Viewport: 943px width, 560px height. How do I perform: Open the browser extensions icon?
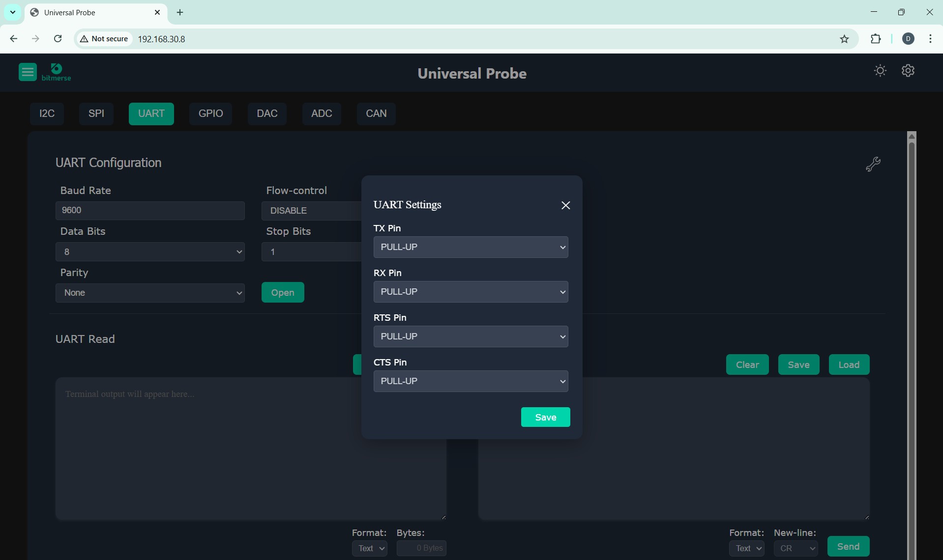click(x=875, y=39)
